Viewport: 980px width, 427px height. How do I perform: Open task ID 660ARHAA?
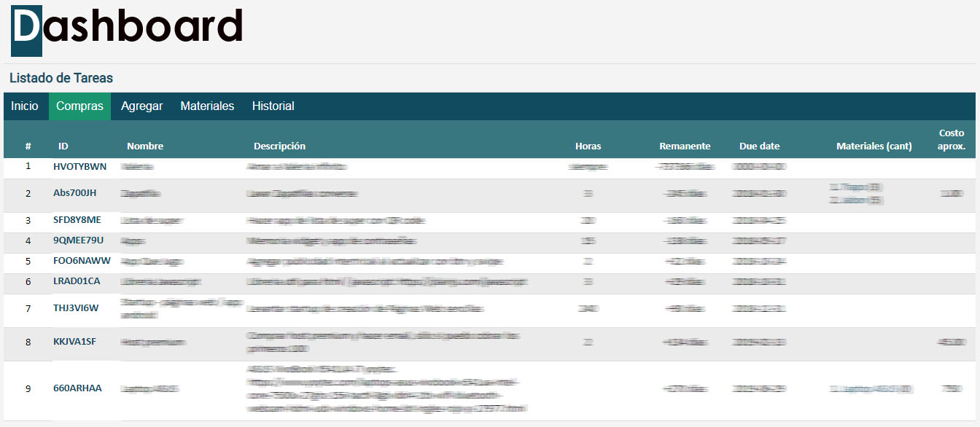tap(77, 388)
